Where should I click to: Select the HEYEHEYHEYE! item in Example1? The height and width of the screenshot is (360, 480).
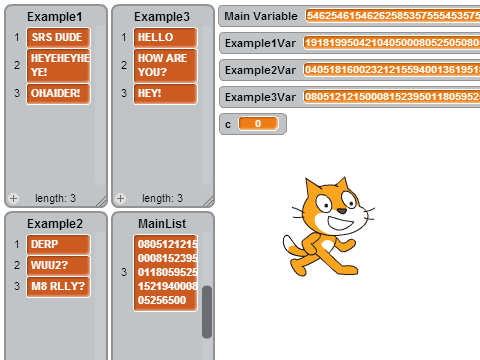(x=58, y=65)
